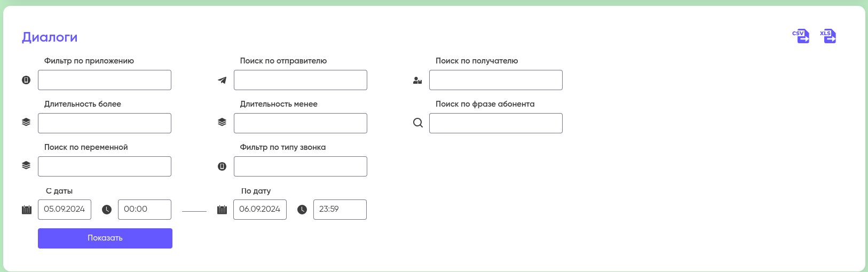
Task: Click the CSV export icon
Action: [800, 36]
